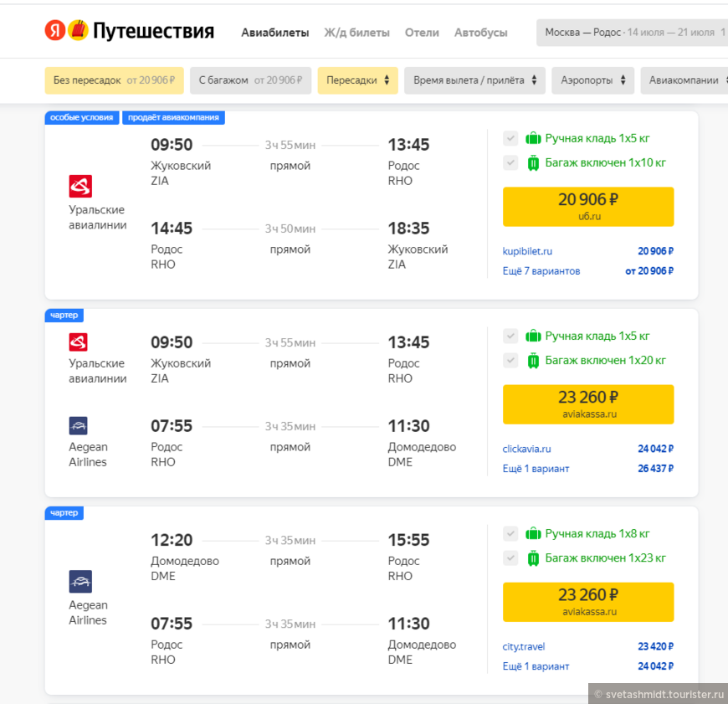Image resolution: width=728 pixels, height=704 pixels.
Task: Click hand luggage bag icon next to 1x8 кг
Action: point(533,533)
